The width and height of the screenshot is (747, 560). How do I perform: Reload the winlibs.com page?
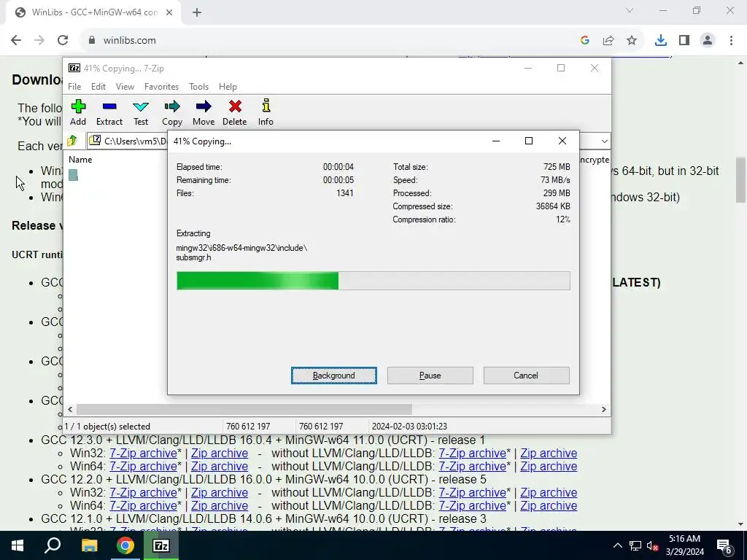click(x=63, y=40)
